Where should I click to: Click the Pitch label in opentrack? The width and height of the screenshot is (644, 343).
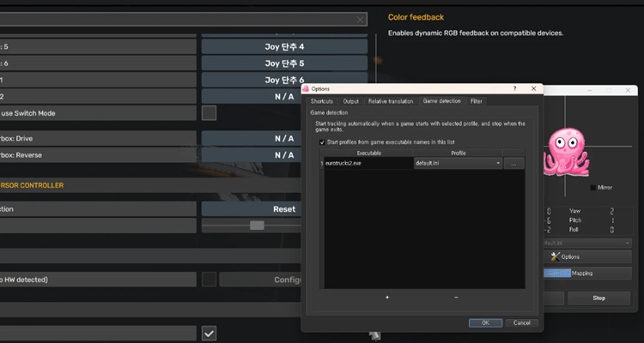click(575, 220)
